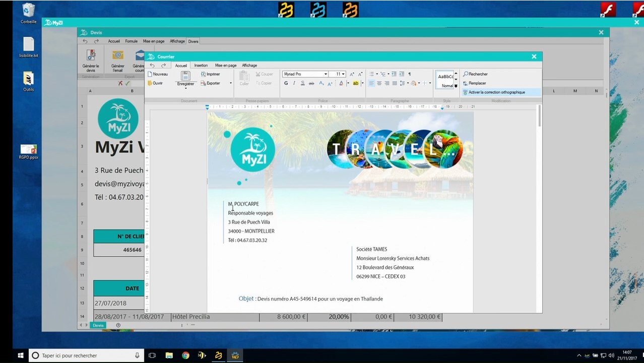Open the font size 11 dropdown
The image size is (644, 363).
[x=343, y=74]
